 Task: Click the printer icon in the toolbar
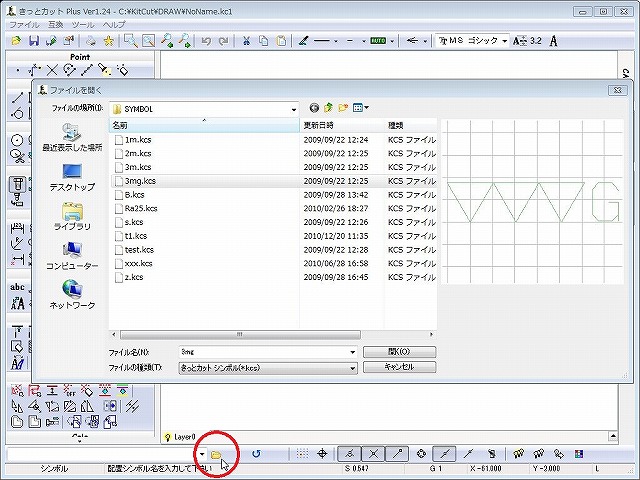(91, 41)
